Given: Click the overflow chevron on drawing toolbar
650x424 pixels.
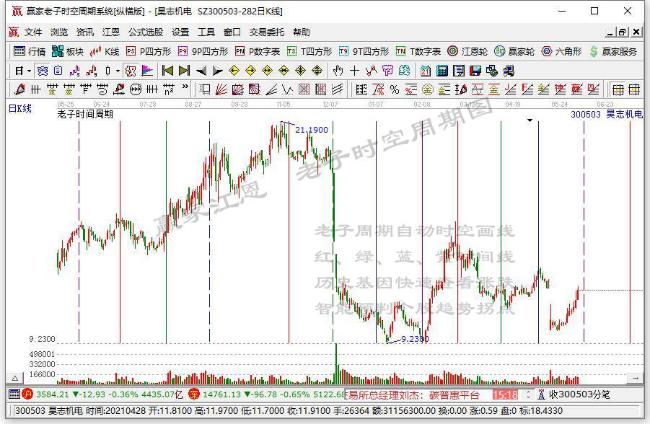Looking at the screenshot, I should coord(185,88).
